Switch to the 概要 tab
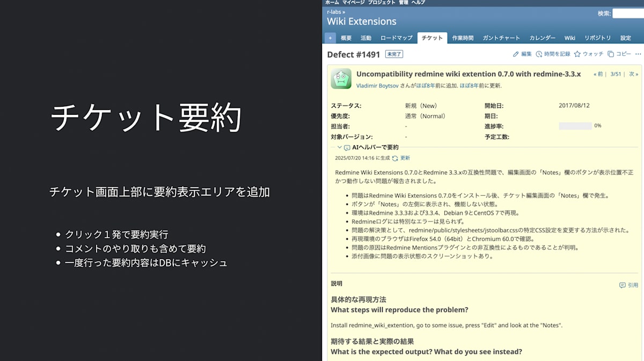 tap(346, 38)
